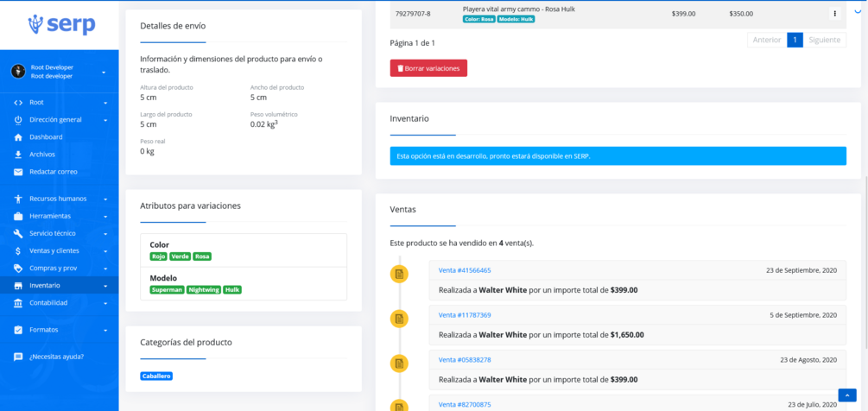Click the timeline icon for Venta #11787369
The width and height of the screenshot is (868, 411).
coord(400,319)
